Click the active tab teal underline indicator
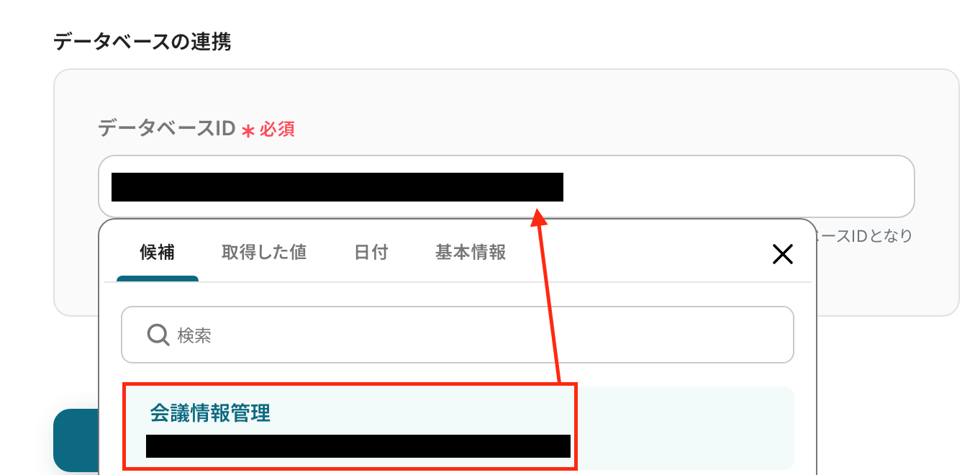This screenshot has height=475, width=980. point(158,279)
